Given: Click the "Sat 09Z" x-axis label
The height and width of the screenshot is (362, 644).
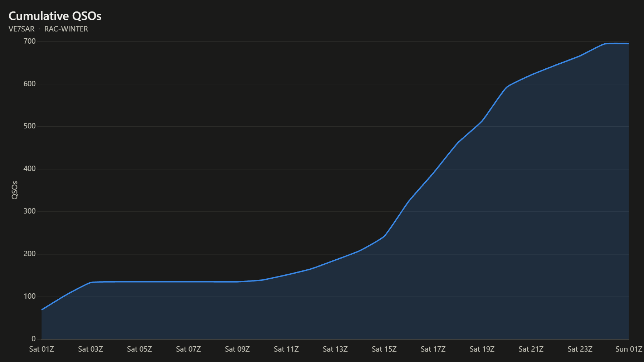Looking at the screenshot, I should click(x=237, y=349).
